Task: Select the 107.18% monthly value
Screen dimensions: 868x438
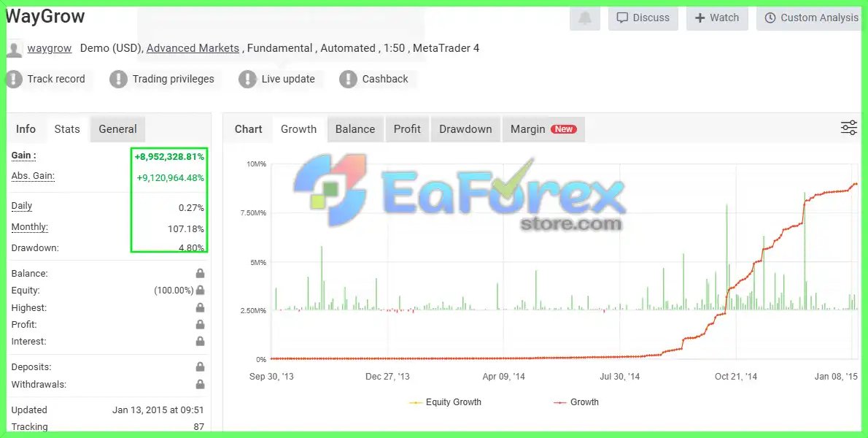Action: pyautogui.click(x=186, y=228)
